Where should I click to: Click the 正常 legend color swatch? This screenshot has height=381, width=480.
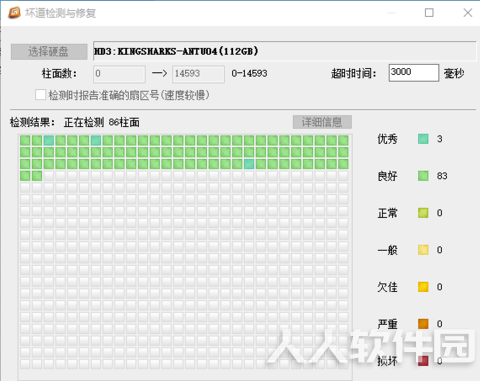pyautogui.click(x=423, y=213)
